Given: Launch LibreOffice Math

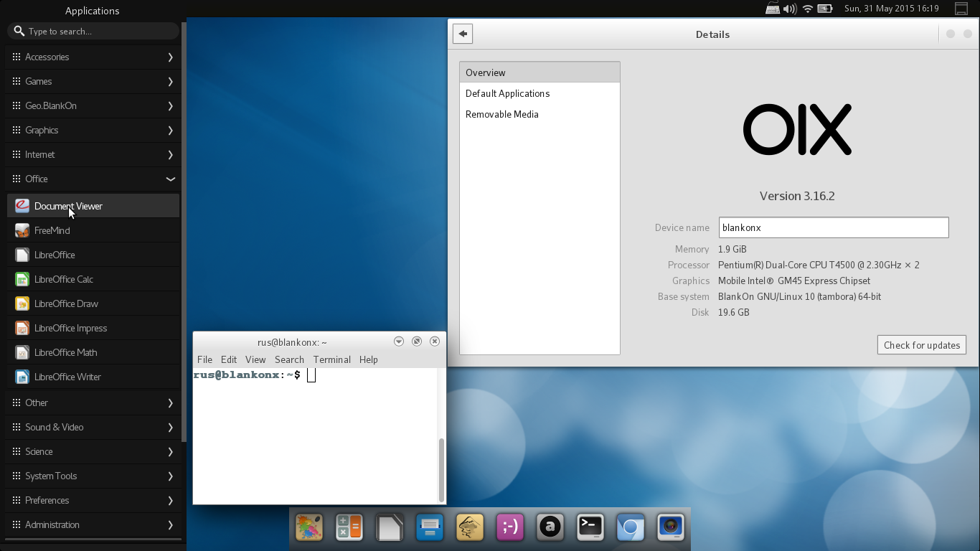Looking at the screenshot, I should click(93, 352).
